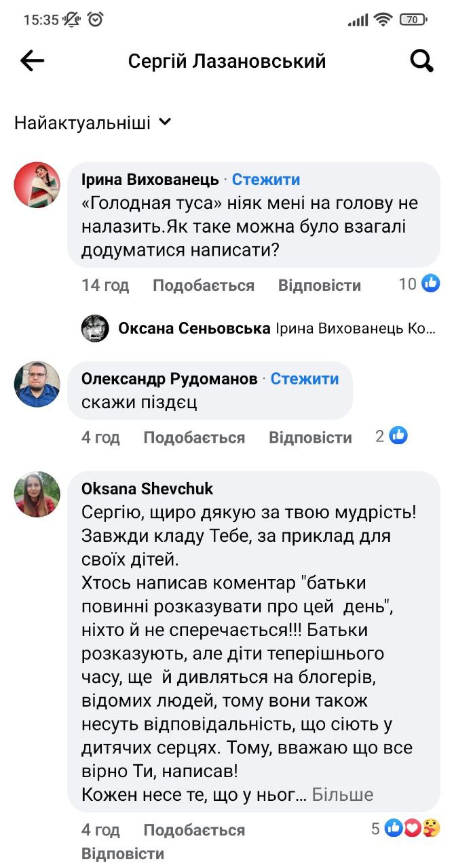Reply to Ірина Вихованець's comment
The image size is (454, 868).
point(320,285)
